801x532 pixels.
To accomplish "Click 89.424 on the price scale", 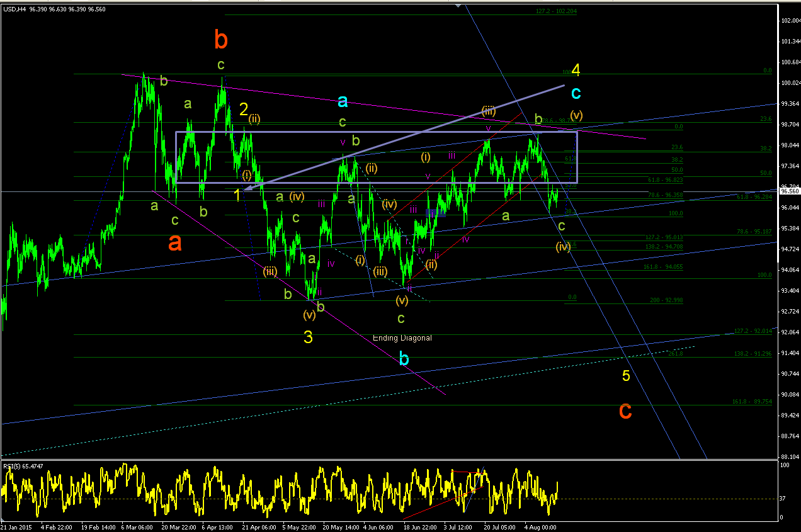I will click(x=791, y=416).
